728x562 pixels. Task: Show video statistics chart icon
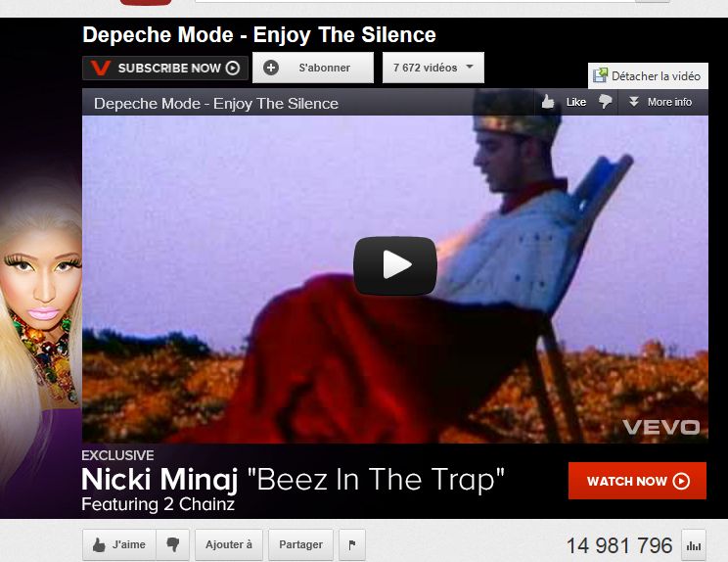694,545
